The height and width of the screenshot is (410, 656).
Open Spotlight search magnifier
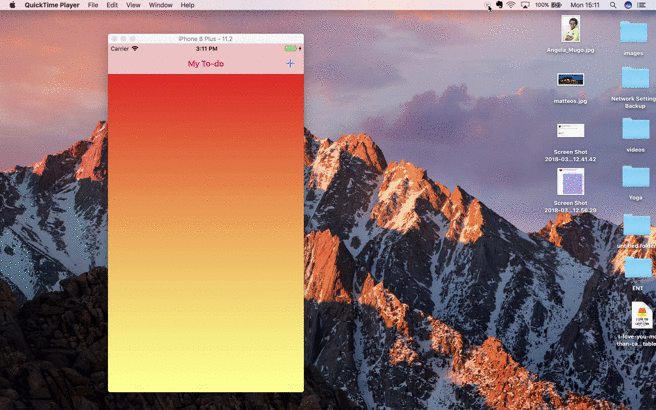point(613,5)
